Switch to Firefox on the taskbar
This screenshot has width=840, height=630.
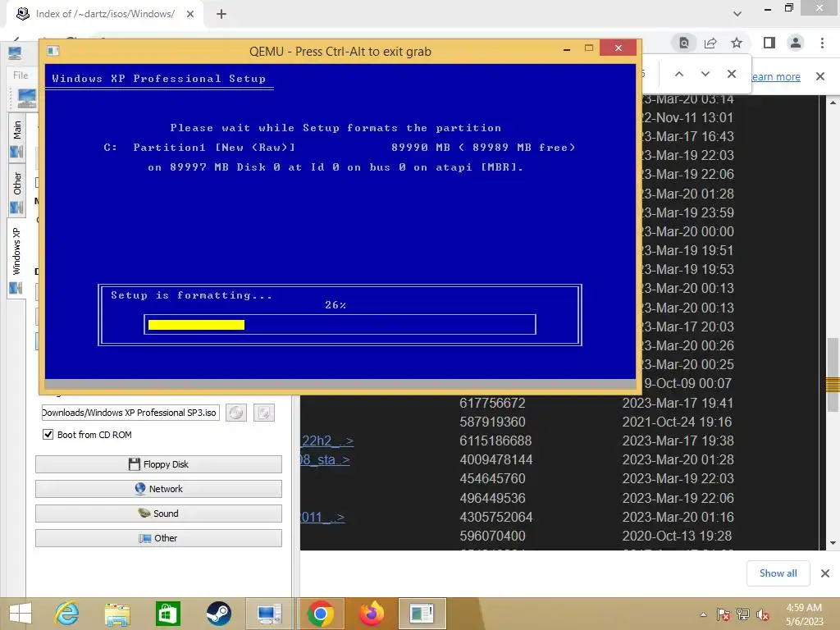coord(372,614)
